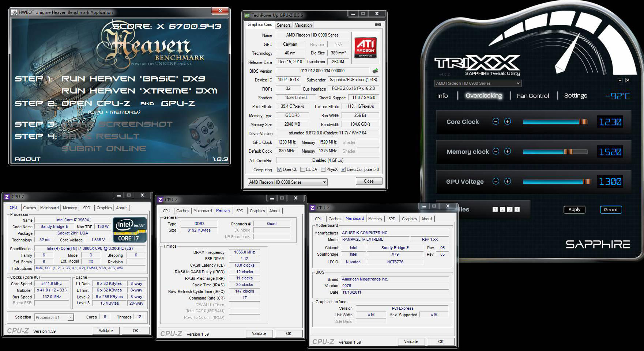Open the TRIXX AMD Radeon device dropdown
The height and width of the screenshot is (351, 644).
(x=478, y=83)
